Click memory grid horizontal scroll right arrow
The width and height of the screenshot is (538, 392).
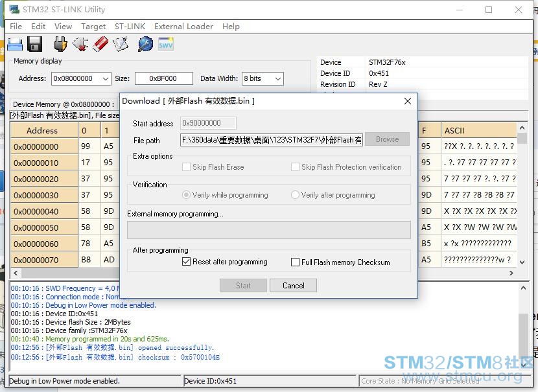pyautogui.click(x=511, y=273)
